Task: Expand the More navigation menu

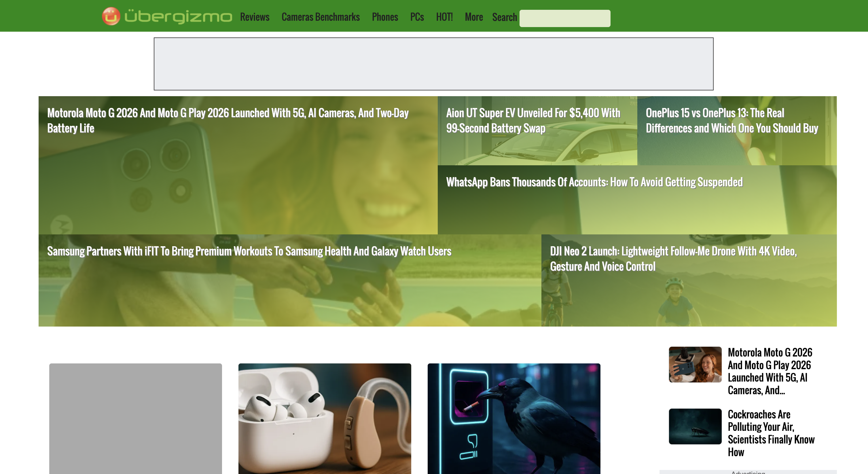Action: tap(473, 17)
